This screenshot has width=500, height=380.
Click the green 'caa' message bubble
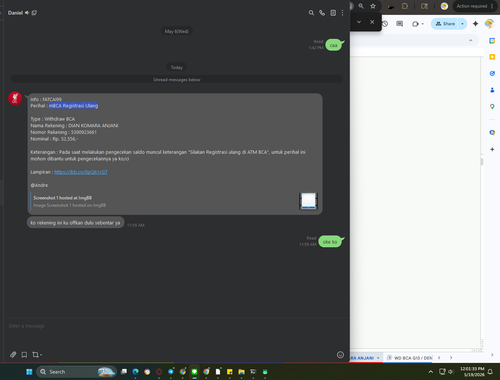tap(333, 45)
